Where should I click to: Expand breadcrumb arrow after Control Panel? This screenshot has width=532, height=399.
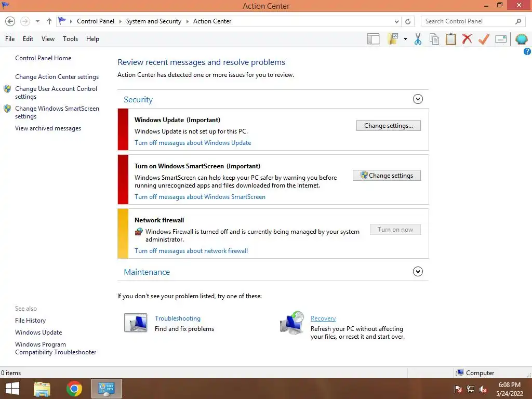pos(120,21)
